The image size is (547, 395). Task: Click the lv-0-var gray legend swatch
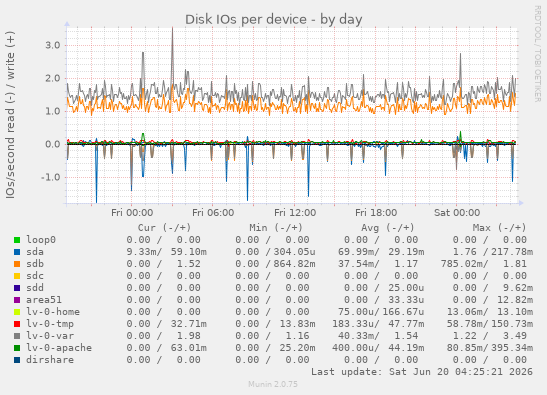tap(17, 336)
